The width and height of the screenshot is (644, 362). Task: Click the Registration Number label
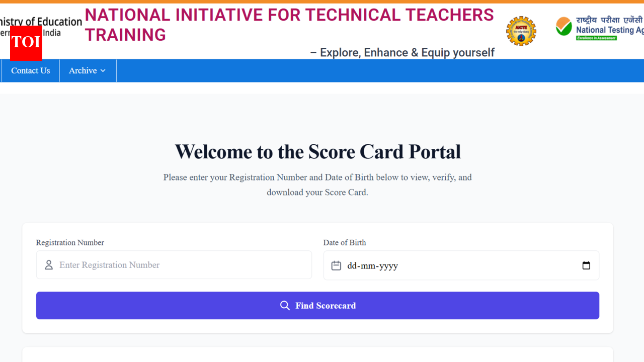tap(70, 242)
